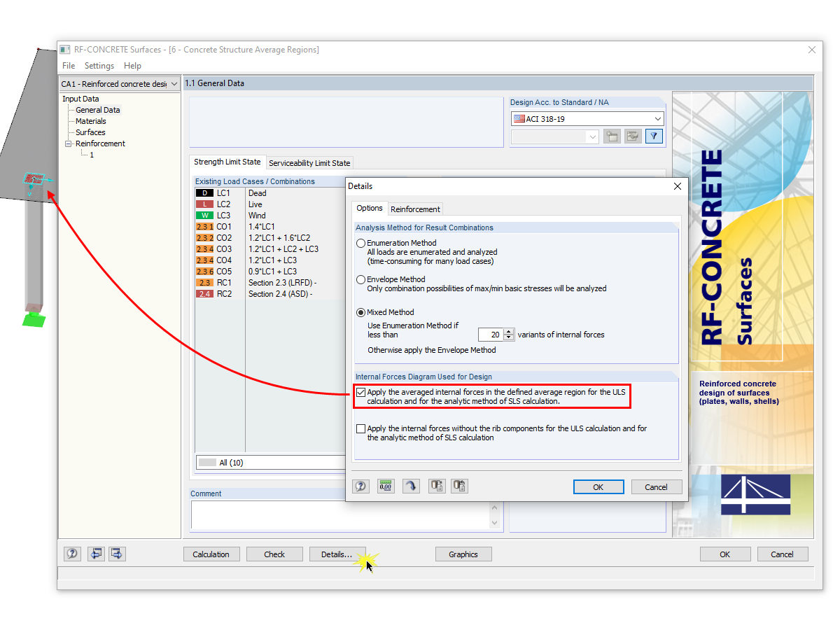Click the help icon at main window bottom
Viewport: 840px width, 630px height.
(72, 554)
